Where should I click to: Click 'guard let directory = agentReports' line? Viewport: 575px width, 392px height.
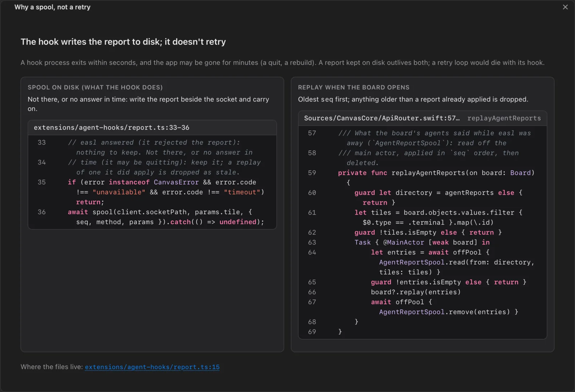pos(438,193)
